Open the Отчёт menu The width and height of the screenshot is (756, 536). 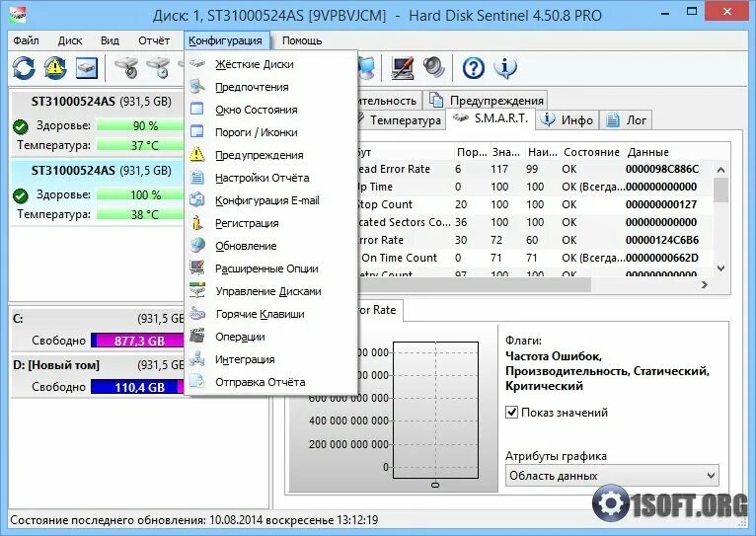coord(154,40)
